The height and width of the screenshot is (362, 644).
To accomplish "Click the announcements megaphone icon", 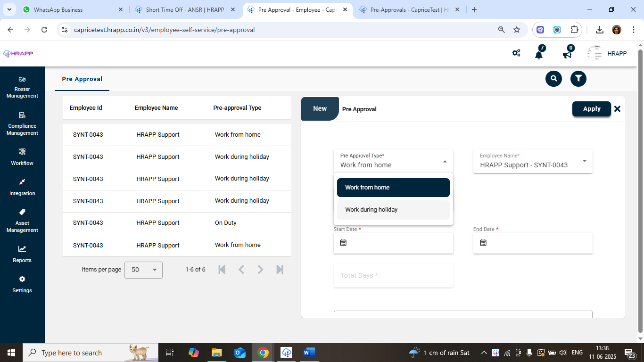I will [567, 55].
